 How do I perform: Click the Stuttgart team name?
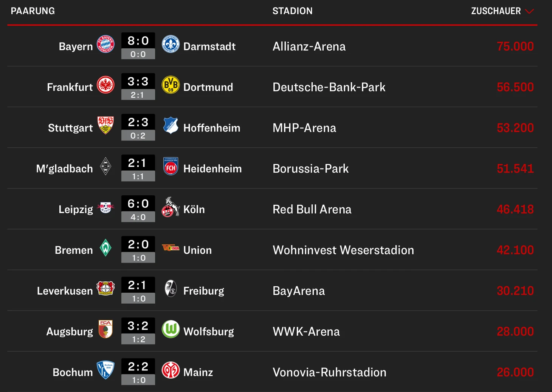(70, 128)
